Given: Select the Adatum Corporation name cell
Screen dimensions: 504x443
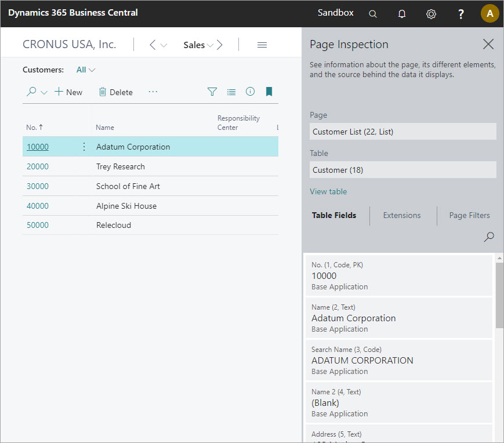Looking at the screenshot, I should tap(133, 147).
